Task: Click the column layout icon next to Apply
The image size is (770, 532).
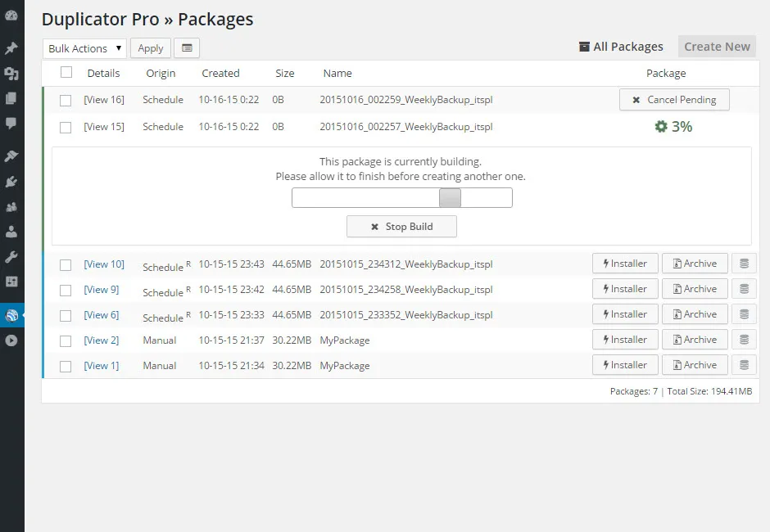Action: tap(187, 48)
